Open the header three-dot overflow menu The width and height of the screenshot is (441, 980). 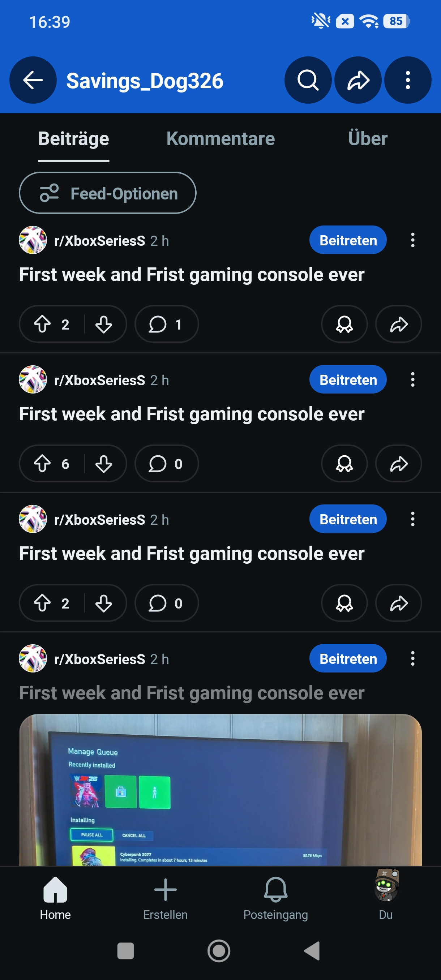tap(407, 80)
